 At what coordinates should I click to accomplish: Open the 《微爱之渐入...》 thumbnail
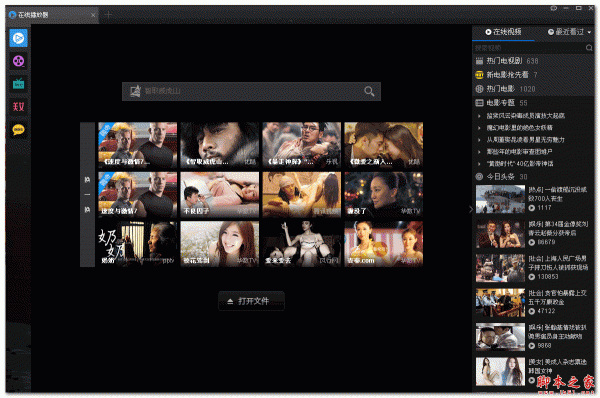pos(383,145)
